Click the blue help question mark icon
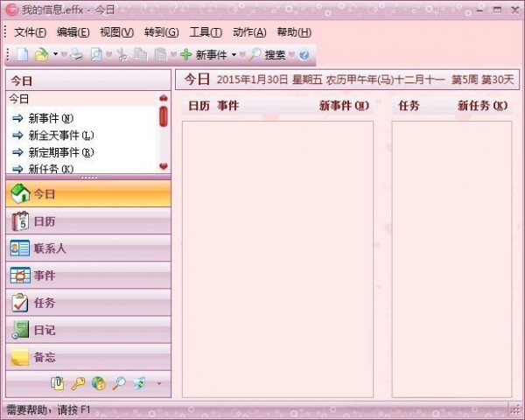Screen dimensions: 525x420 (x=304, y=54)
